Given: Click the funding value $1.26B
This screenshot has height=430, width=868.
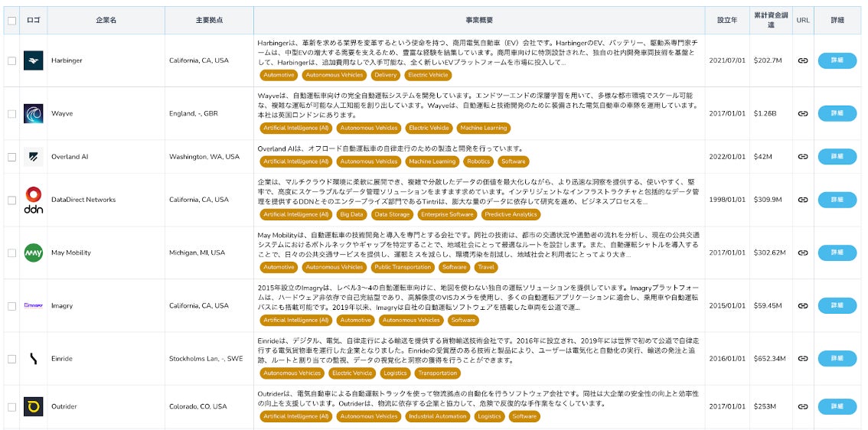Looking at the screenshot, I should [765, 113].
